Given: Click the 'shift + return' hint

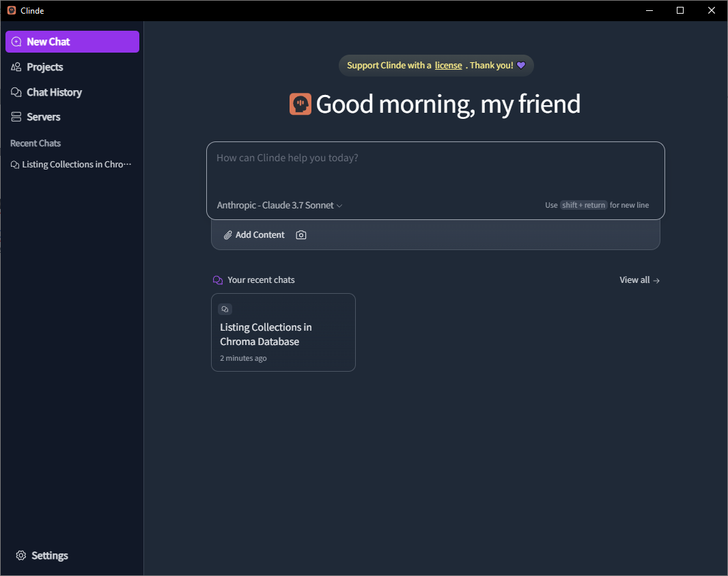Looking at the screenshot, I should 584,205.
